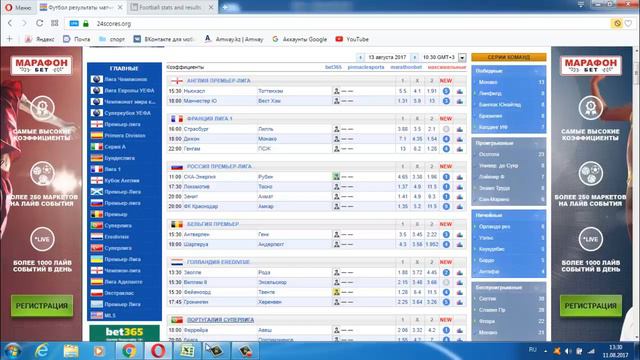Click blue round badge in Генгам – ПСЖ row
The width and height of the screenshot is (640, 360).
tap(446, 149)
